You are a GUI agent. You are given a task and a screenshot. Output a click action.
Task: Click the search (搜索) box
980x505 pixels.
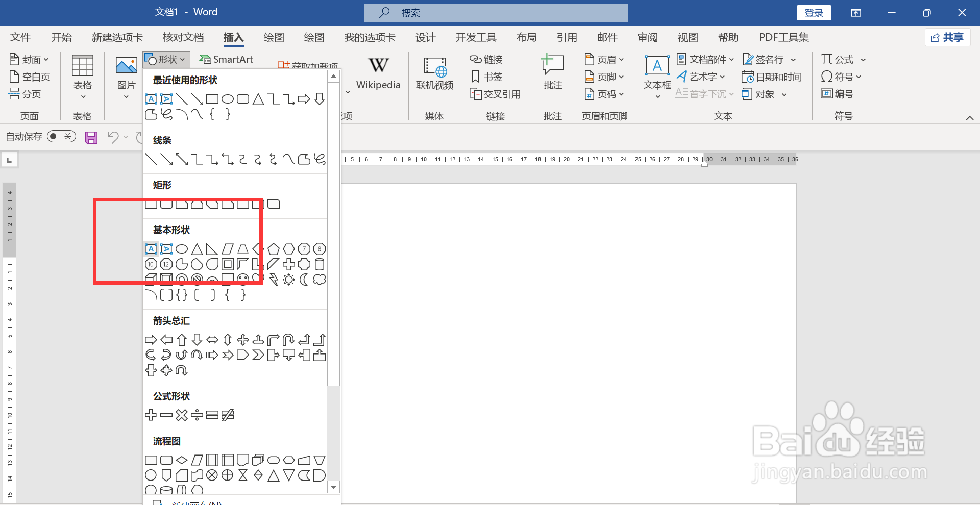pos(496,13)
